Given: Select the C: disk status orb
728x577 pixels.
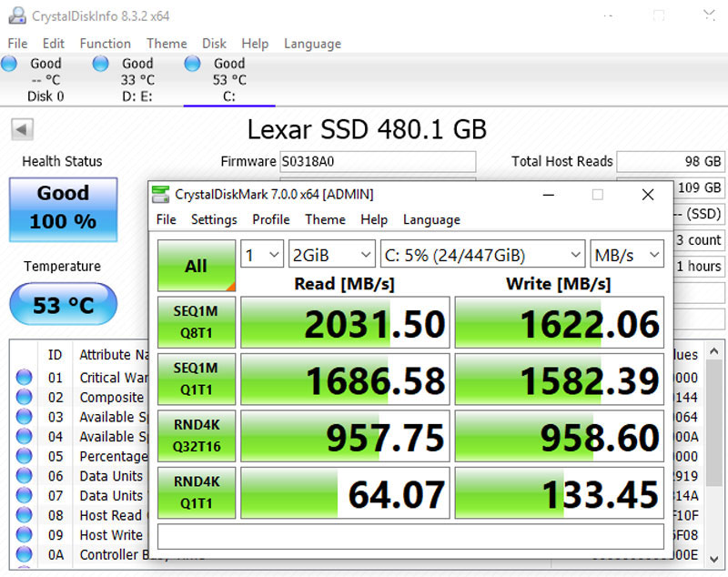Looking at the screenshot, I should (x=192, y=64).
